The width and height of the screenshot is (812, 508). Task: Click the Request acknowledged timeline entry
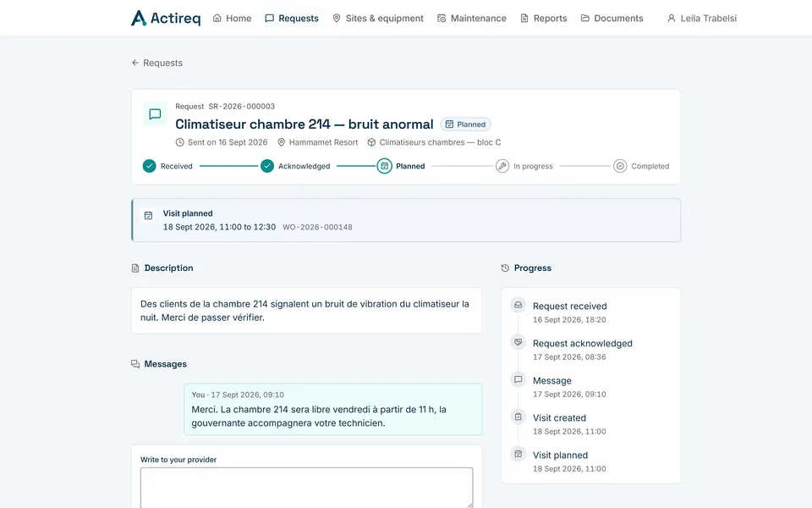pyautogui.click(x=583, y=350)
